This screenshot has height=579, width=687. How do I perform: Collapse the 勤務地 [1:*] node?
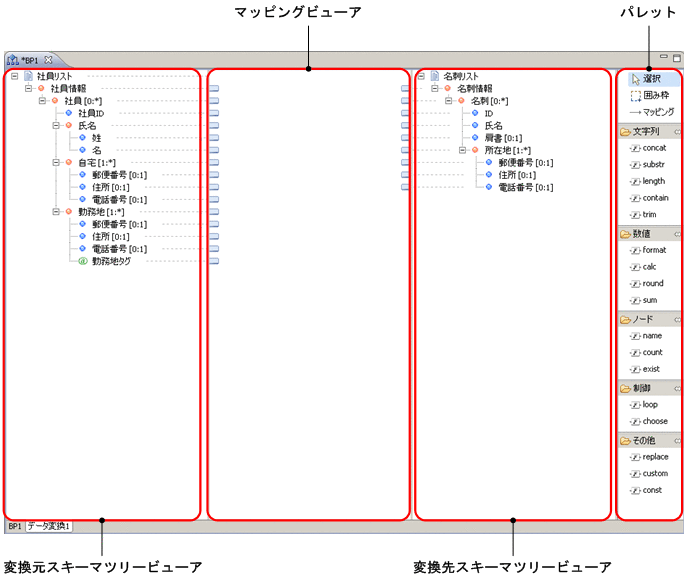pyautogui.click(x=56, y=212)
